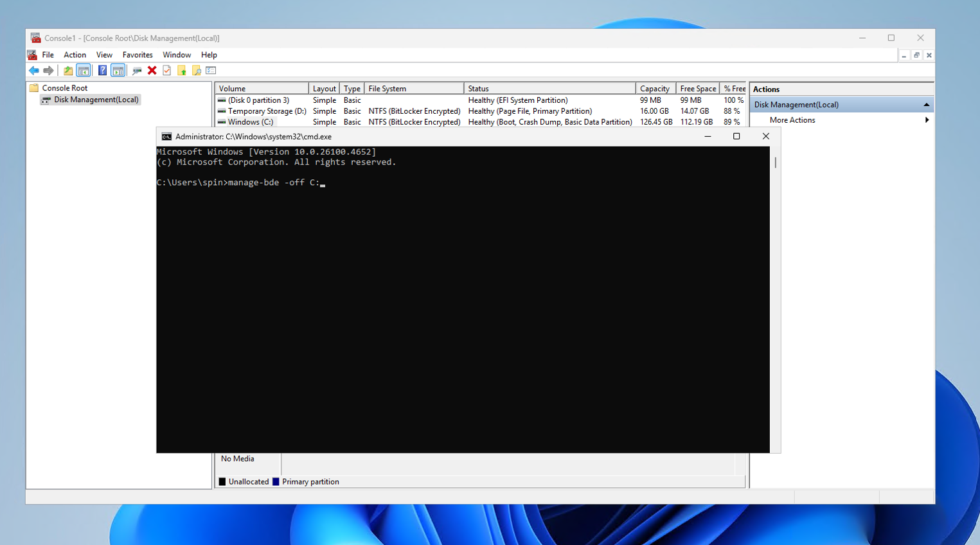
Task: Open the File menu
Action: (48, 55)
